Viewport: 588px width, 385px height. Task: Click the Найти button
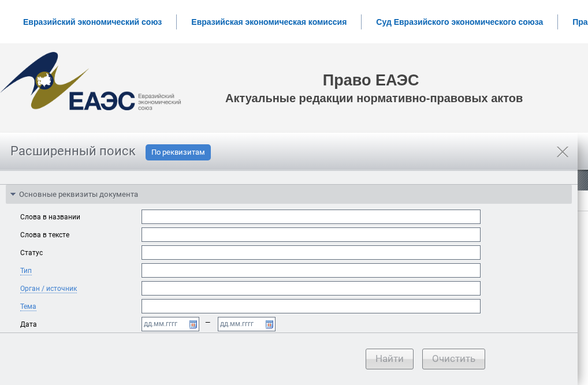pos(389,359)
